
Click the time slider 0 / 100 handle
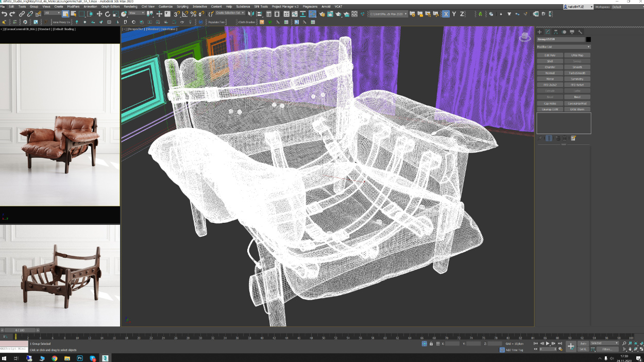(20, 330)
